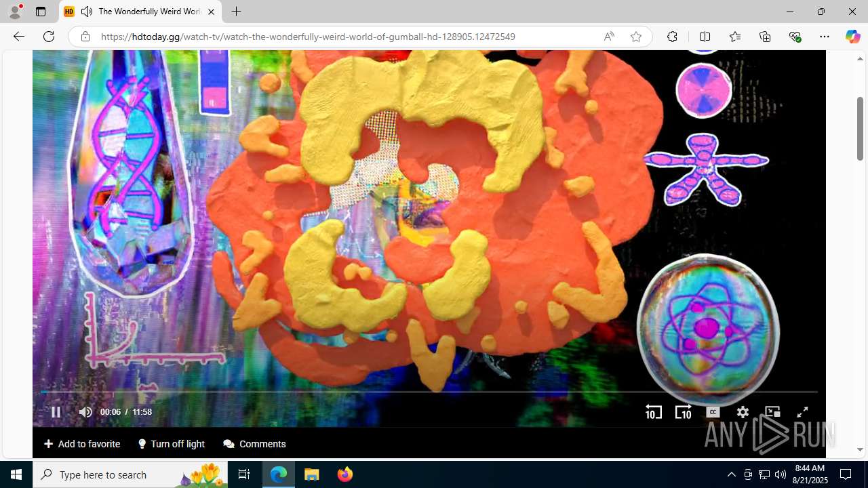868x488 pixels.
Task: Launch Copilot sidebar
Action: (x=852, y=37)
